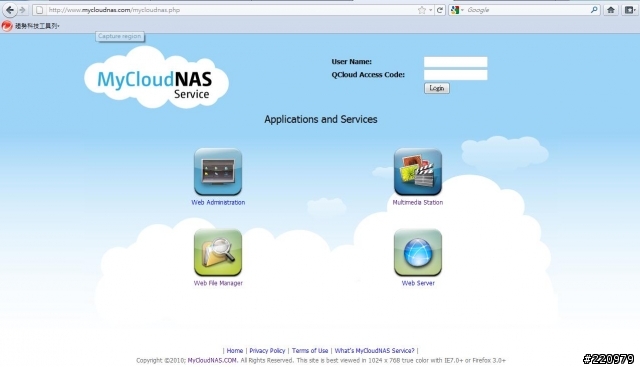Open the Home footer link
This screenshot has width=640, height=367.
[235, 351]
